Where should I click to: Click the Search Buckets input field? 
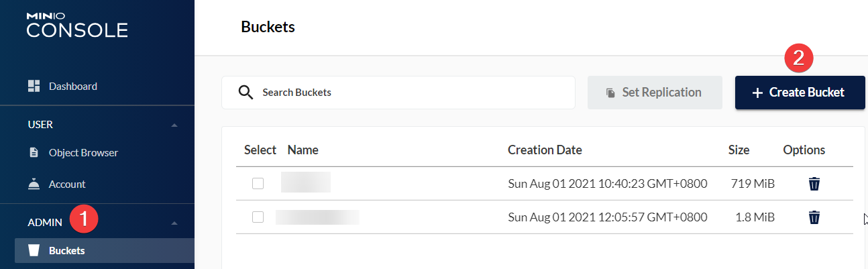(409, 93)
